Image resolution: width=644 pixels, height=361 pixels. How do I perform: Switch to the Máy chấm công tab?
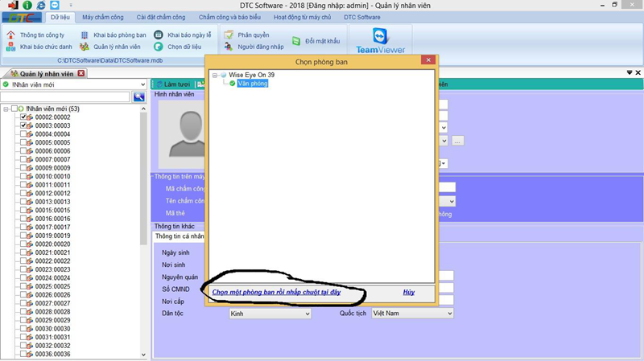coord(104,17)
